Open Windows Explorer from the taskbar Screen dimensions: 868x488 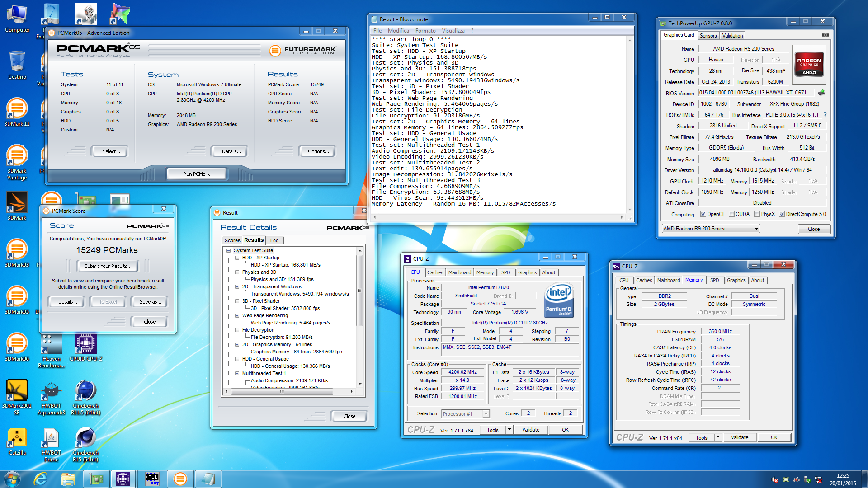(x=68, y=479)
